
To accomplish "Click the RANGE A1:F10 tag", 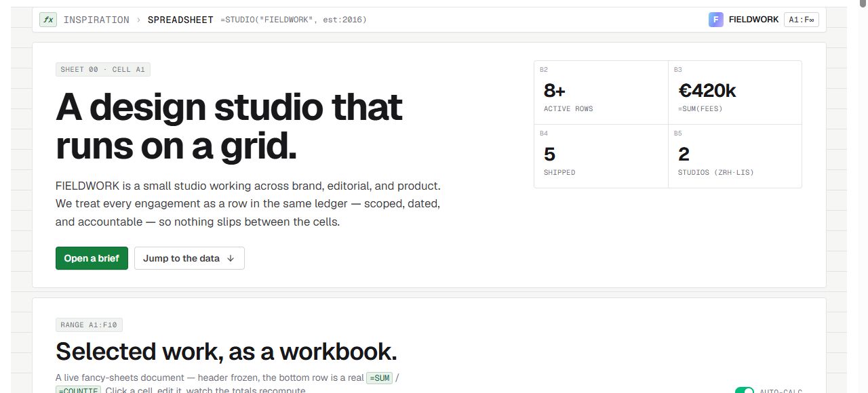I will point(89,325).
